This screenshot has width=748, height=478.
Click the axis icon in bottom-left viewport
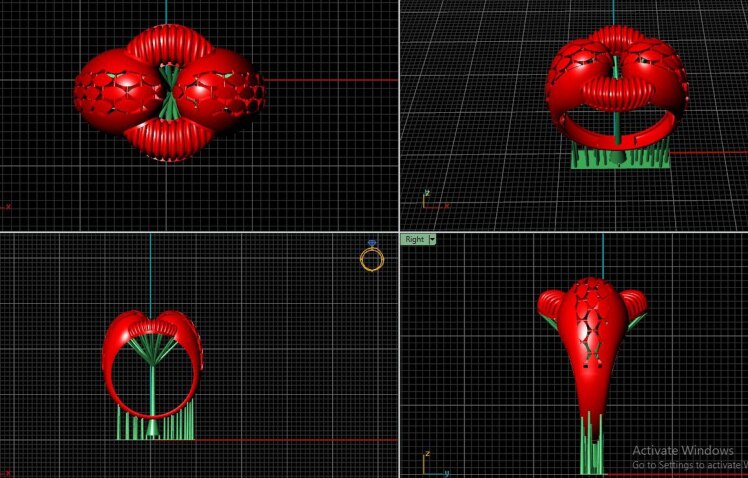6,470
